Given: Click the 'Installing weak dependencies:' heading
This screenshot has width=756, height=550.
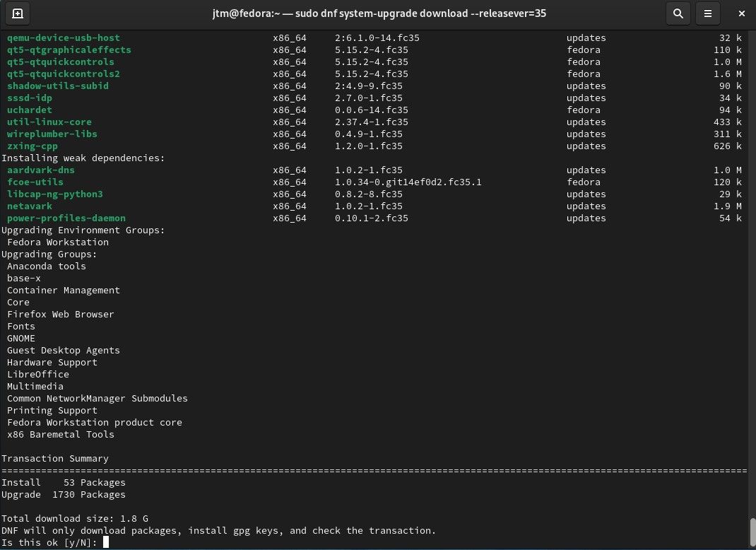Looking at the screenshot, I should click(x=83, y=158).
